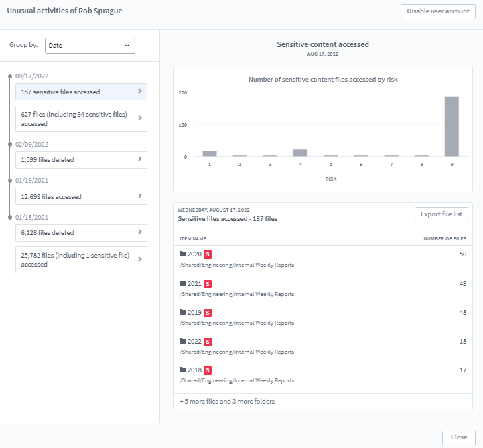Click the risk 9 bar in chart
The image size is (483, 448).
tap(452, 127)
